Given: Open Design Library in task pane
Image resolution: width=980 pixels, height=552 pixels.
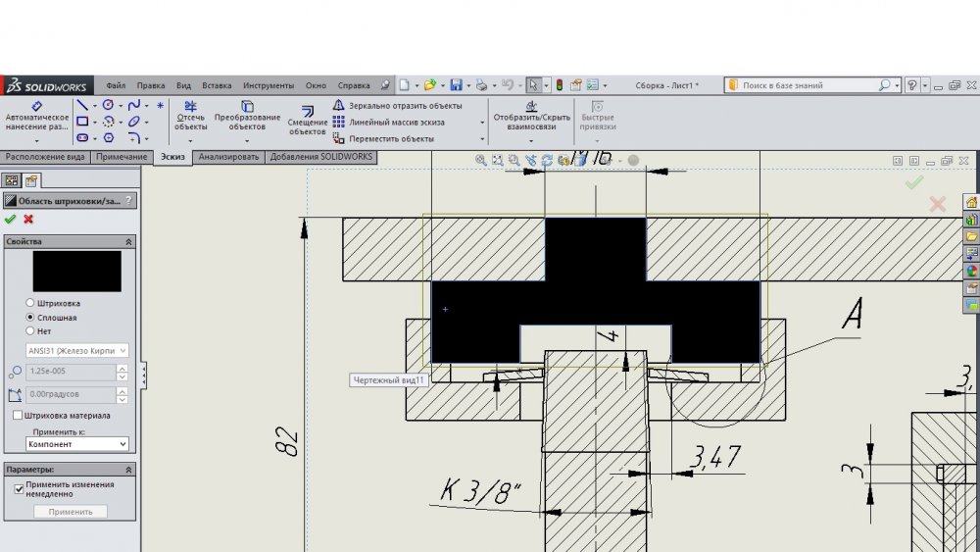Looking at the screenshot, I should point(971,220).
